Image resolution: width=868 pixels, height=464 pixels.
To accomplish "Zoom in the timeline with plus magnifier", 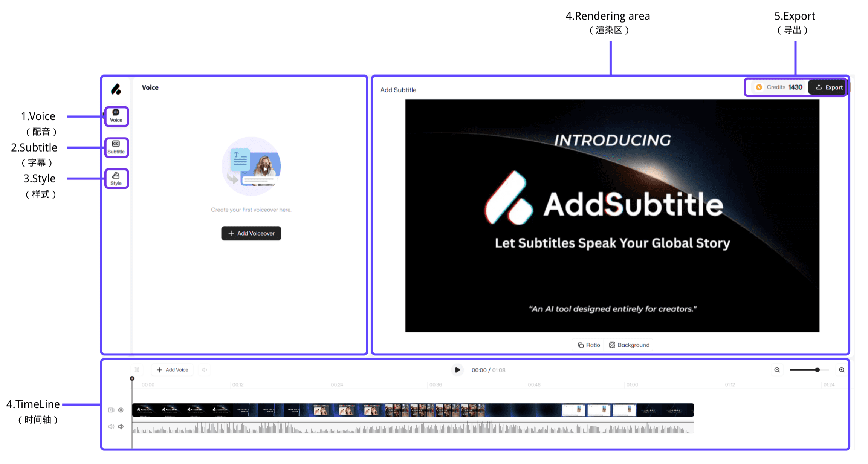I will (x=842, y=370).
